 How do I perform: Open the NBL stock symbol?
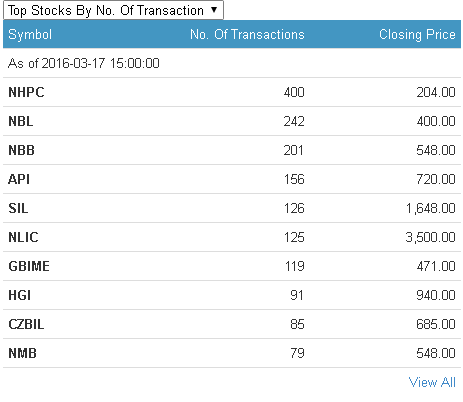click(x=21, y=121)
